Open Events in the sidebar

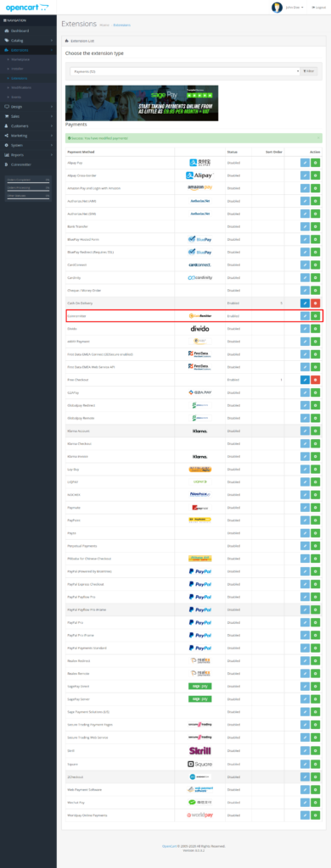pyautogui.click(x=28, y=97)
